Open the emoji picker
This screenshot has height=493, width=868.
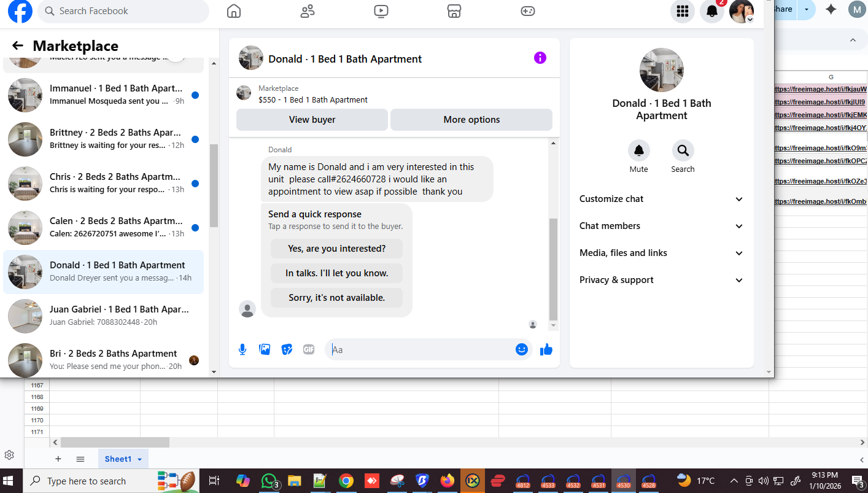[522, 349]
